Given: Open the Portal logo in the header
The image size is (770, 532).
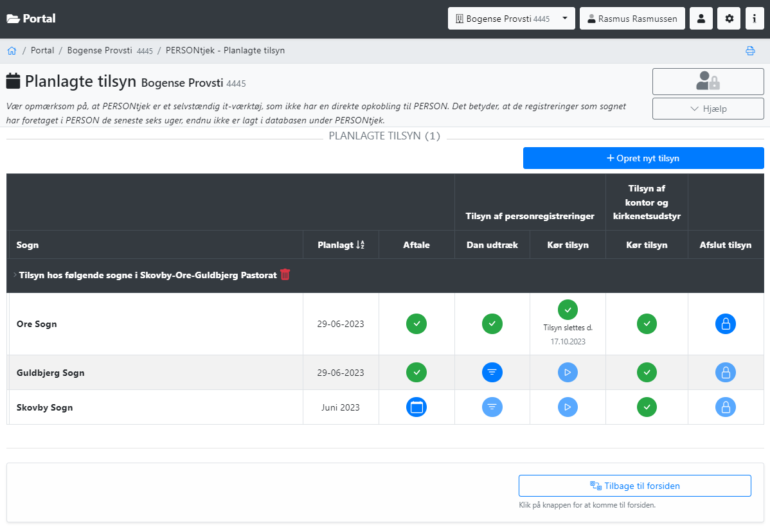Looking at the screenshot, I should [x=31, y=19].
